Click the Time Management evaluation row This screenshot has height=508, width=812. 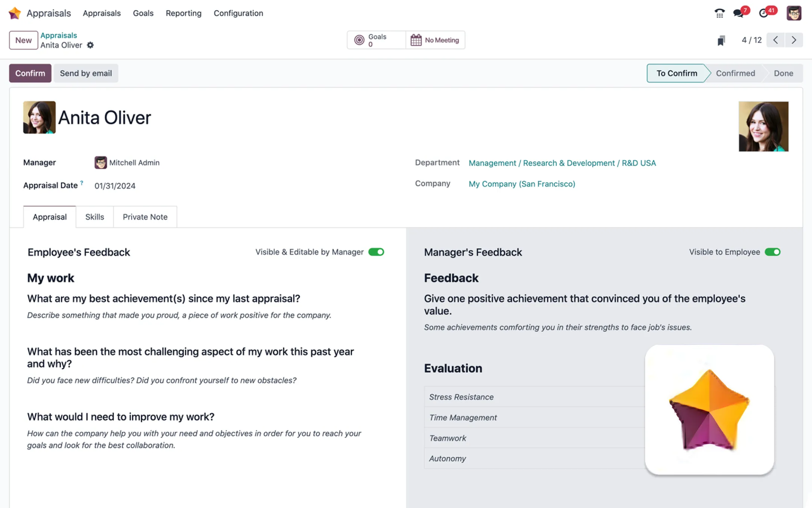tap(535, 417)
